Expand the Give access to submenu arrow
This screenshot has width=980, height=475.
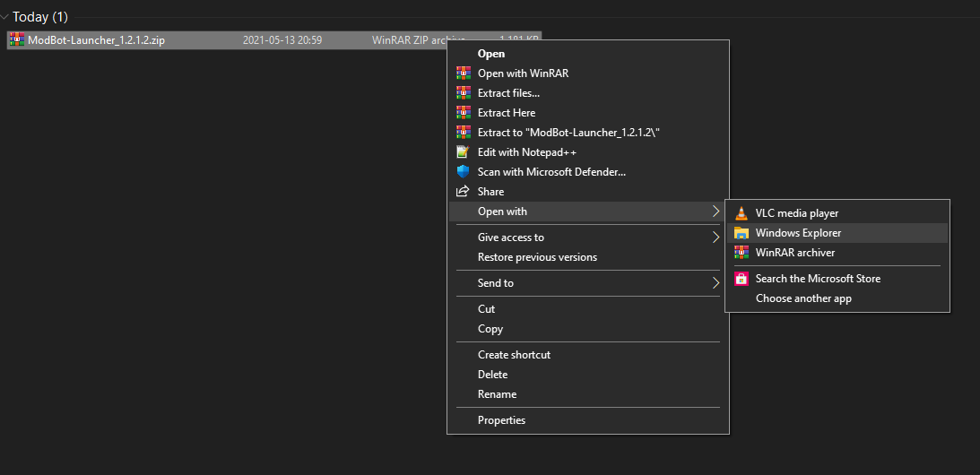coord(716,237)
